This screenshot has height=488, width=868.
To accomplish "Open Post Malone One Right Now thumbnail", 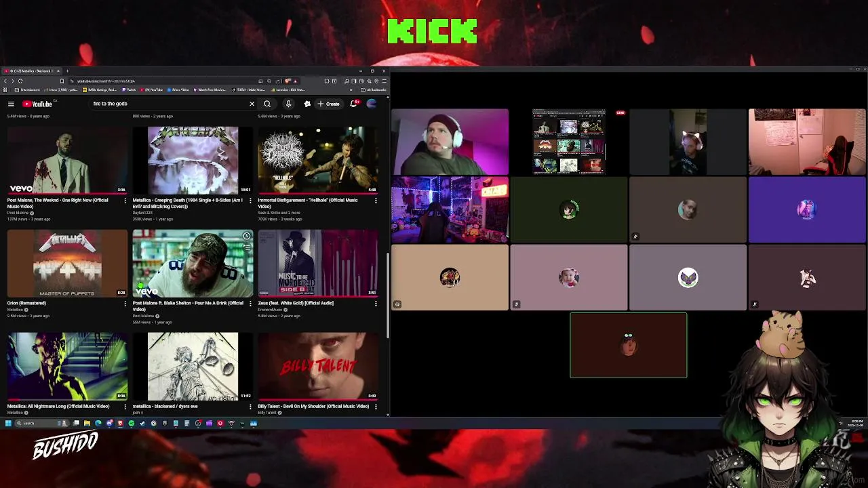I will [x=67, y=160].
